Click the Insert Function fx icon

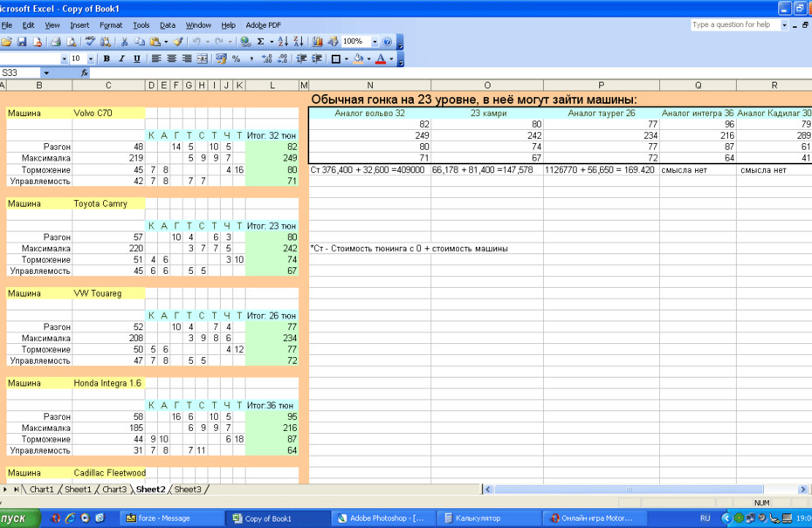85,73
